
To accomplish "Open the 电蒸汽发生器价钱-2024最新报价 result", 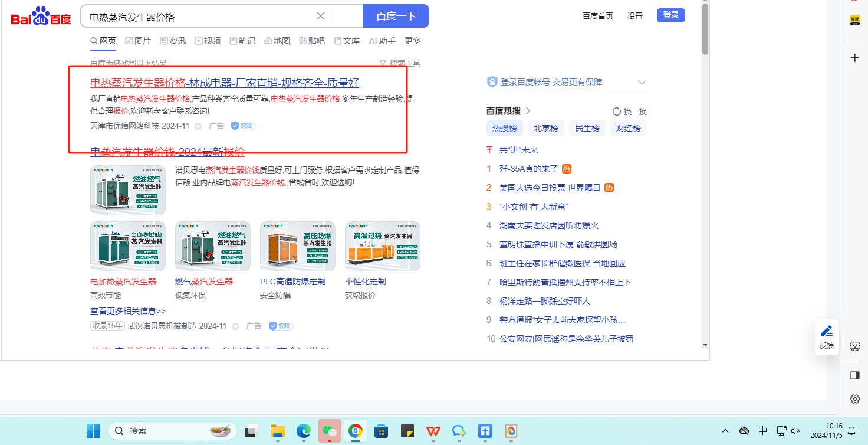I will click(x=167, y=152).
